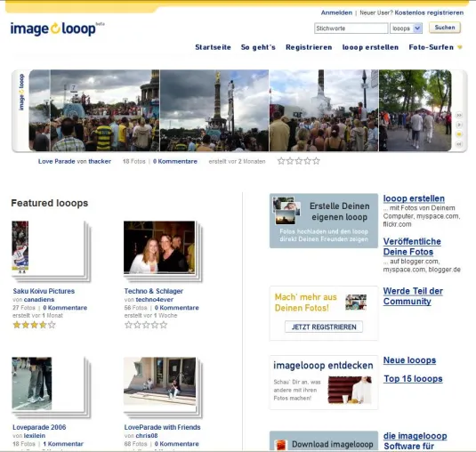Open user chris08 profile
This screenshot has width=476, height=452.
click(x=147, y=436)
